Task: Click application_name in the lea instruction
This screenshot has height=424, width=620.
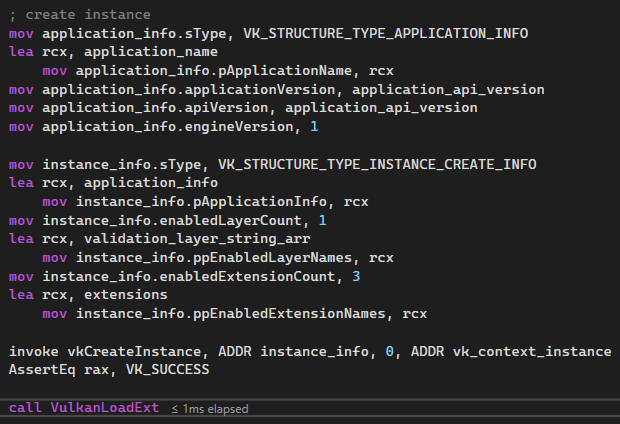Action: [x=151, y=52]
